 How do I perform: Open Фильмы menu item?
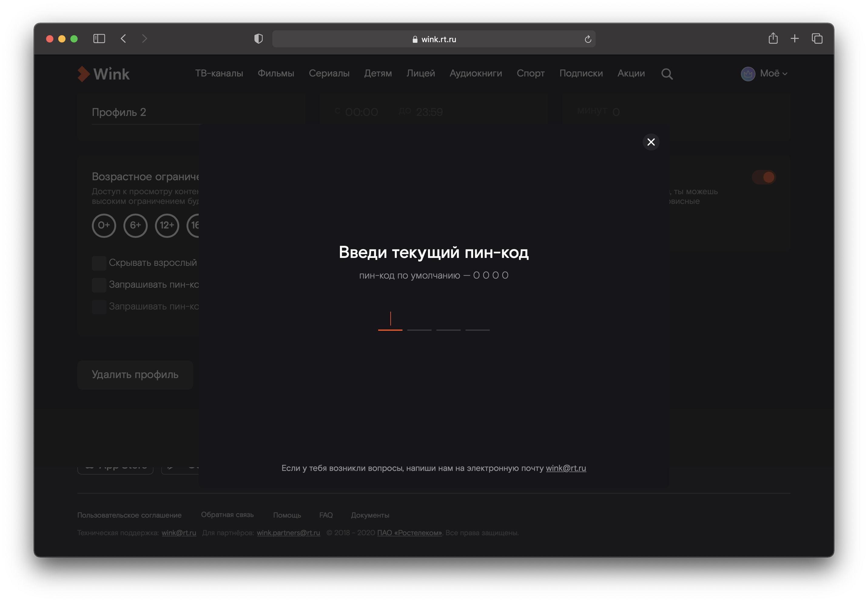(275, 73)
